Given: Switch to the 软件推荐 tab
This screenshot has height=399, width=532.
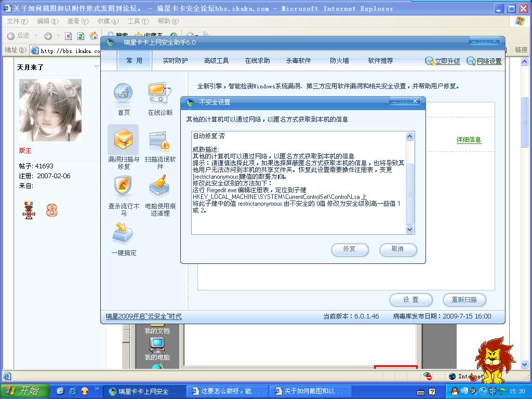Looking at the screenshot, I should (x=380, y=61).
